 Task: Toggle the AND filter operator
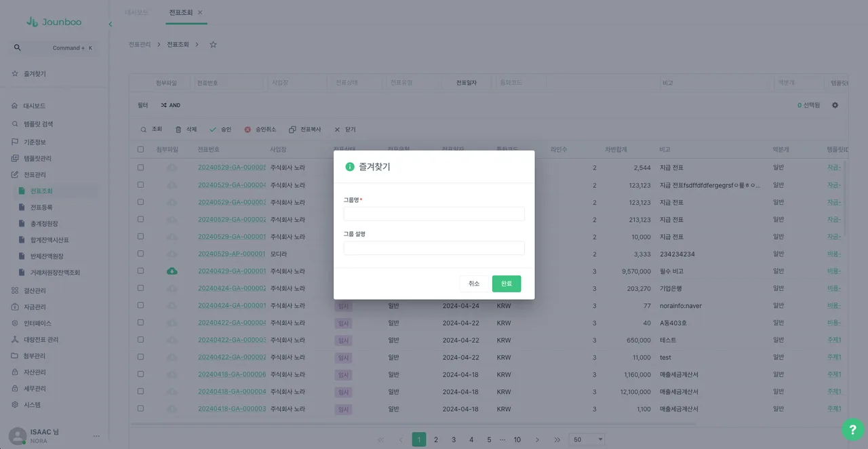pyautogui.click(x=170, y=105)
